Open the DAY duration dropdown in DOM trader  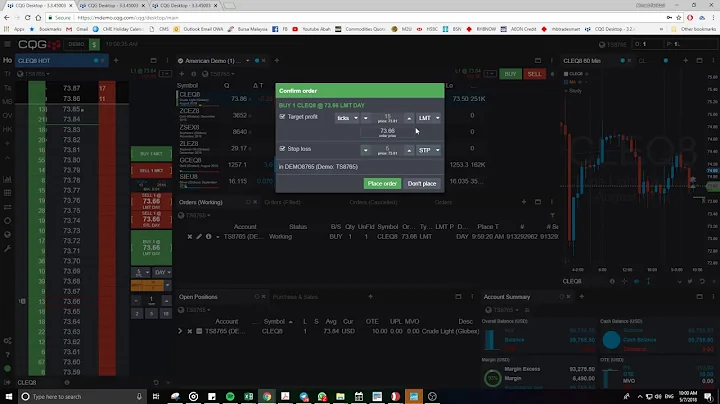[x=163, y=272]
